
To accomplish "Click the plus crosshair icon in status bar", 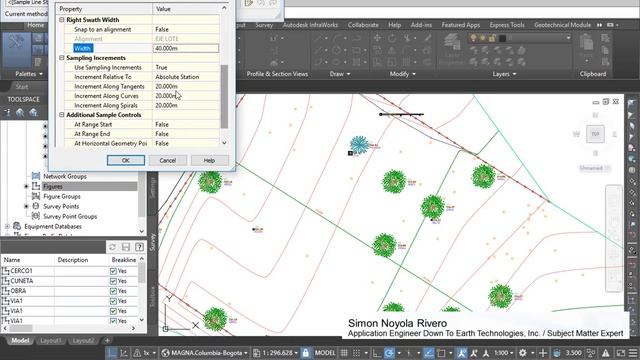I will [543, 353].
